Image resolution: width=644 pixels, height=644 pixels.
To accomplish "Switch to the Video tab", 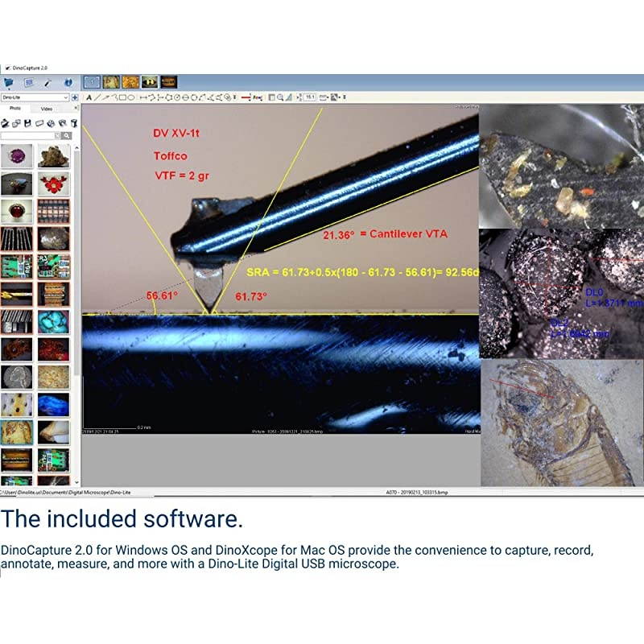I will coord(47,108).
